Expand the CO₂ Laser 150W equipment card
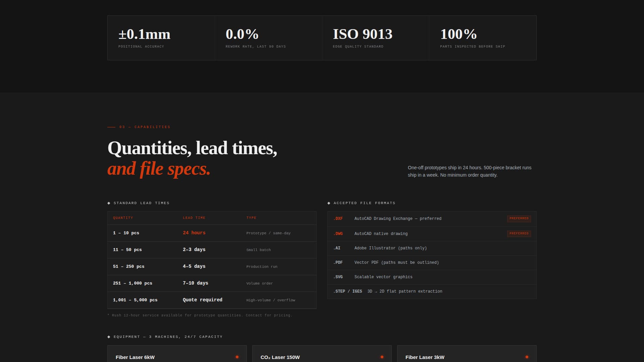Image resolution: width=644 pixels, height=362 pixels. tap(322, 357)
